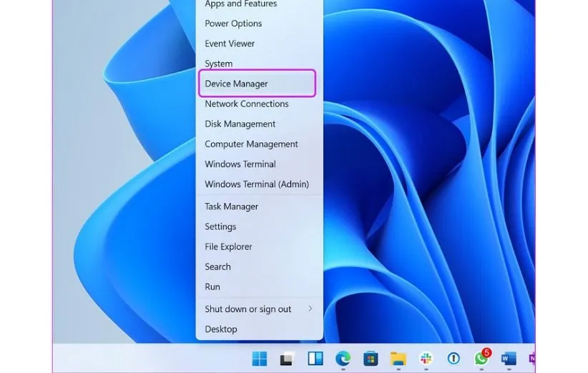Open Event Viewer menu item
Image resolution: width=588 pixels, height=373 pixels.
tap(230, 44)
